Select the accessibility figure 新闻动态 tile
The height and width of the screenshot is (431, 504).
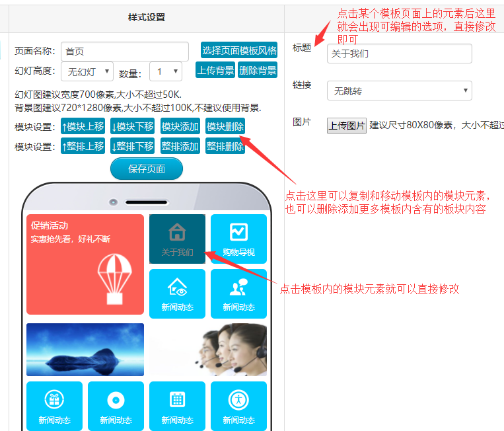click(x=238, y=405)
